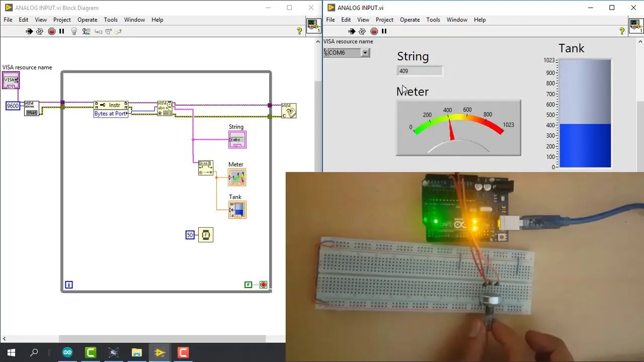Viewport: 644px width, 362px height.
Task: Click Run arrow in front panel toolbar
Action: (x=352, y=31)
